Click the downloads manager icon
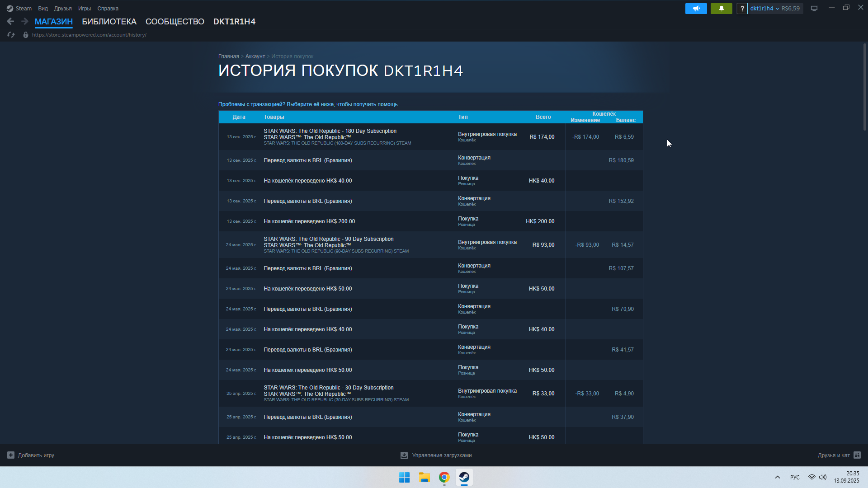The width and height of the screenshot is (868, 488). (x=404, y=455)
